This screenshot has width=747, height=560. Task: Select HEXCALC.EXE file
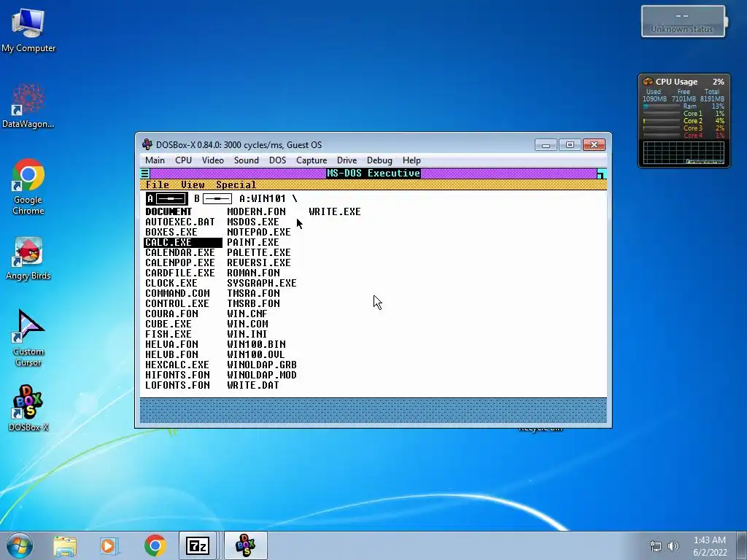[x=177, y=365]
